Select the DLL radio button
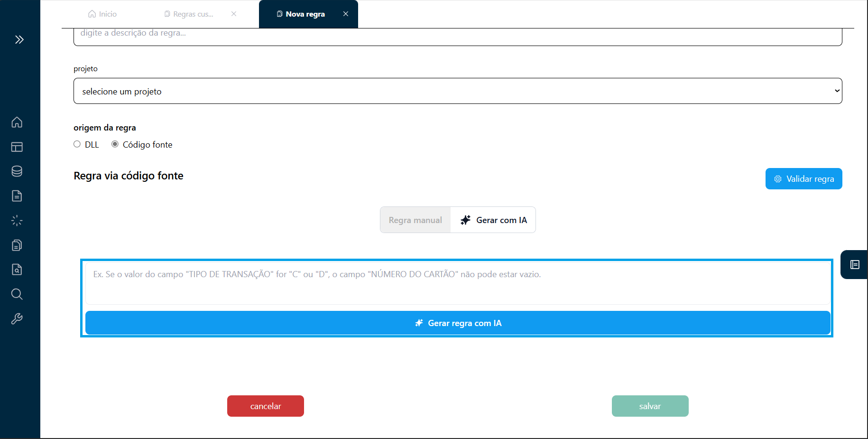This screenshot has height=439, width=868. pyautogui.click(x=77, y=144)
